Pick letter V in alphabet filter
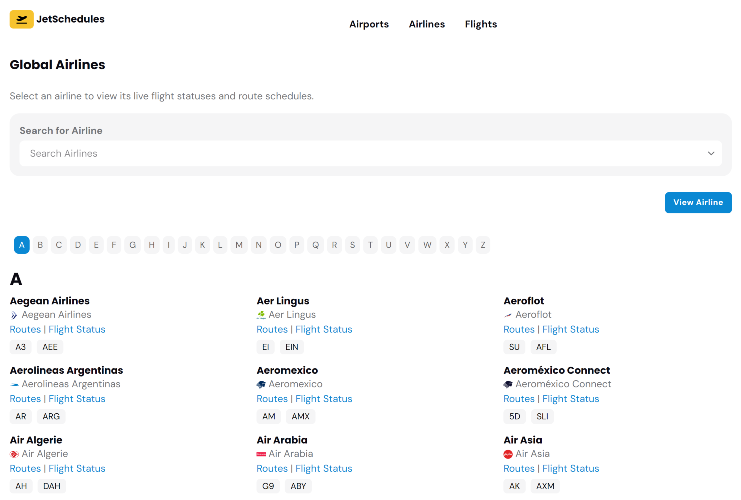 [x=407, y=245]
